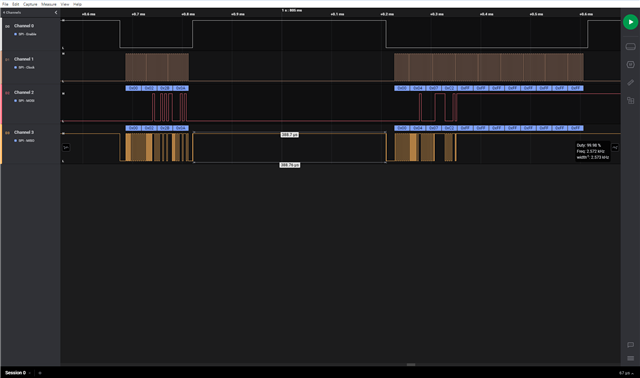Viewport: 640px width, 378px height.
Task: Click the horizontal scrollbar handle below waveforms
Action: point(411,365)
